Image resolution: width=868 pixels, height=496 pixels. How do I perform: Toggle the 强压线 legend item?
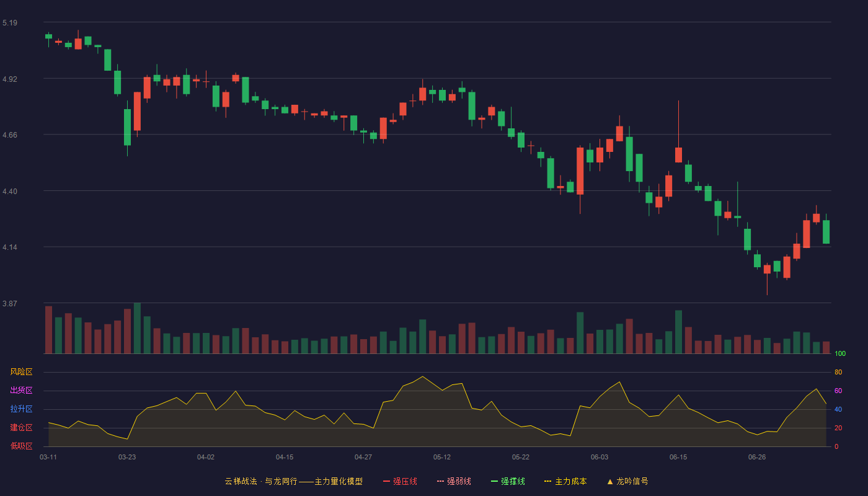click(400, 481)
